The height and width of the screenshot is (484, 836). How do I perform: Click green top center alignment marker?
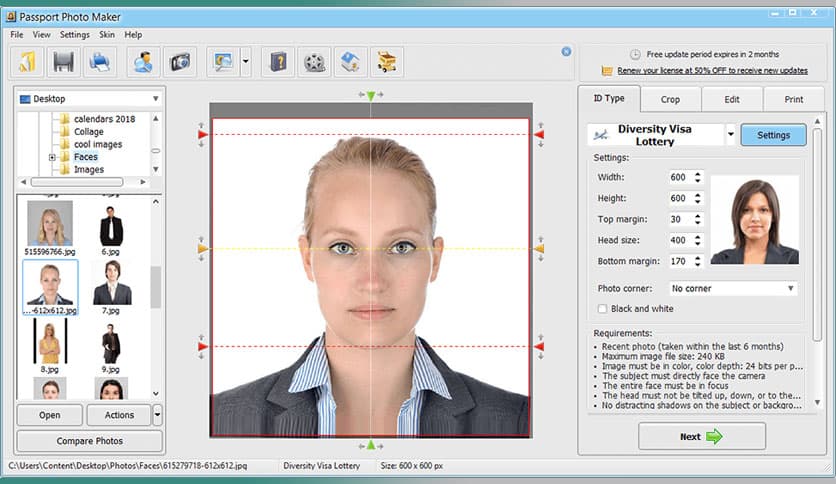point(371,95)
